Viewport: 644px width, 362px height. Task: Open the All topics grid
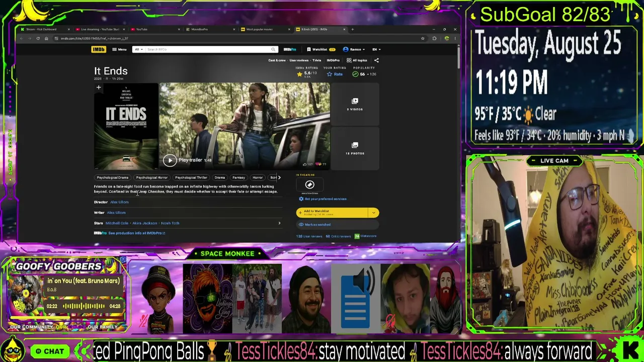[x=357, y=60]
